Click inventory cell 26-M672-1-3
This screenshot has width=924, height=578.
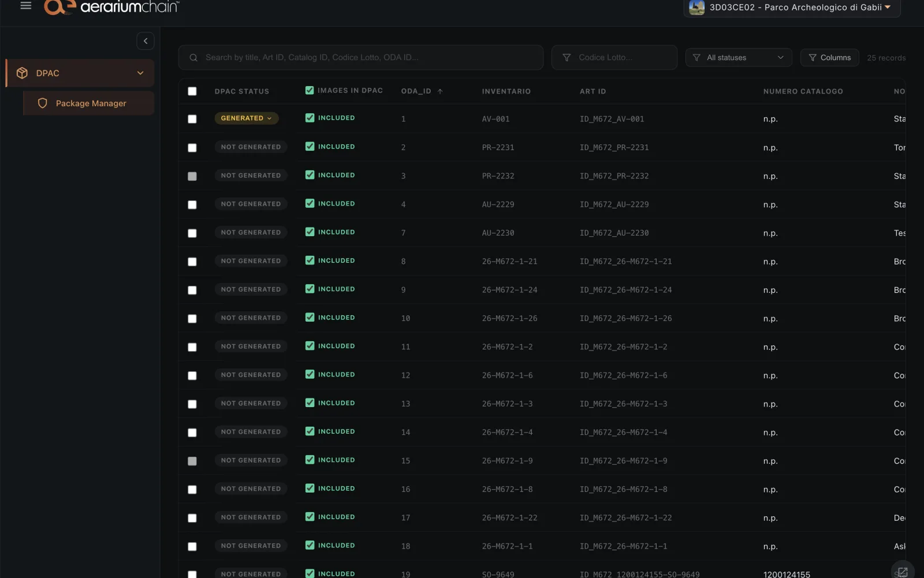pos(508,404)
